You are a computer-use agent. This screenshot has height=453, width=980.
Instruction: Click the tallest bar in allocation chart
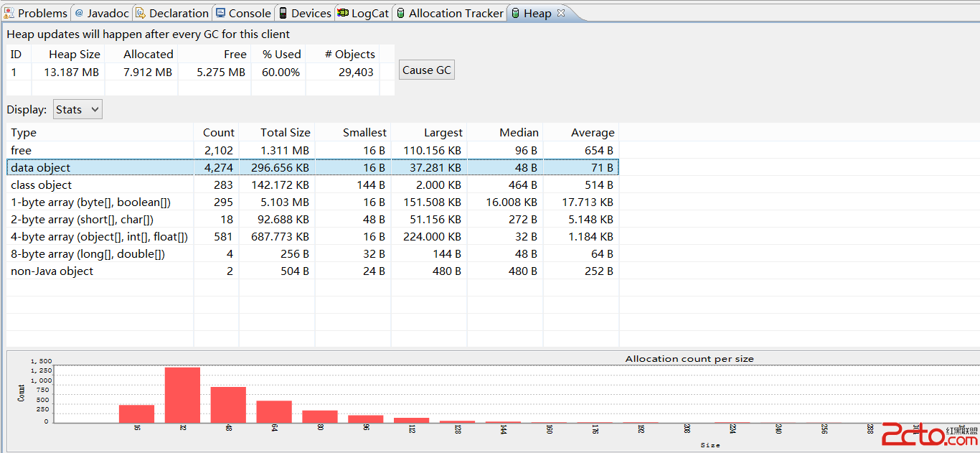click(x=182, y=395)
